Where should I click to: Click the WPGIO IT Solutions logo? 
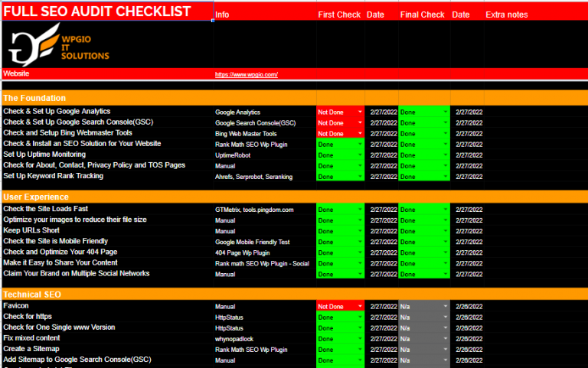(x=59, y=45)
